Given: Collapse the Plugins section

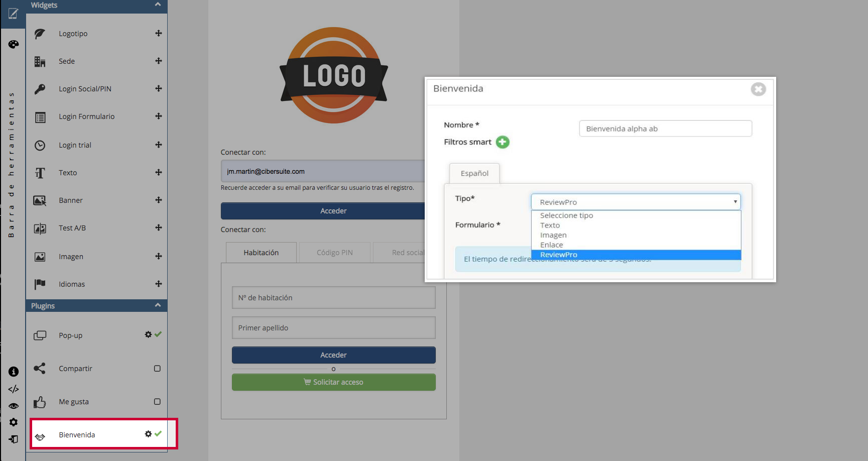Looking at the screenshot, I should (158, 305).
